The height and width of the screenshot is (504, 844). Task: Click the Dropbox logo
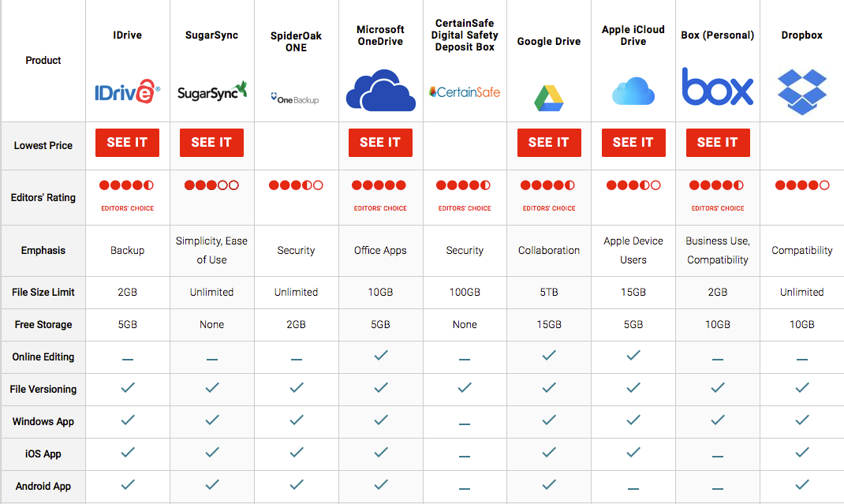coord(801,91)
